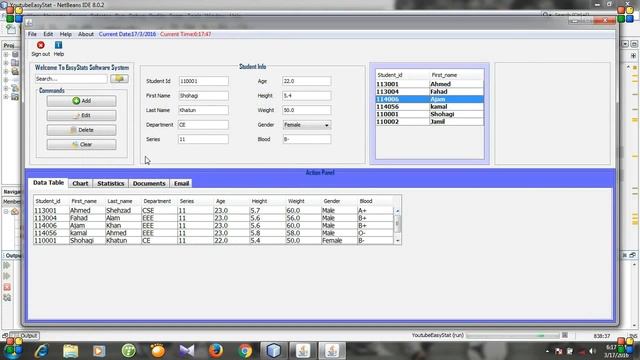Open the Edit menu

point(48,34)
